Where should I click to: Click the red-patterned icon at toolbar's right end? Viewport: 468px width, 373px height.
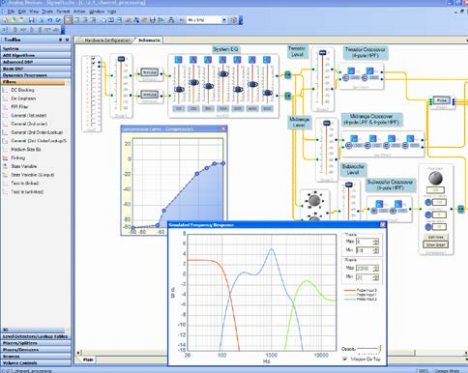[234, 20]
